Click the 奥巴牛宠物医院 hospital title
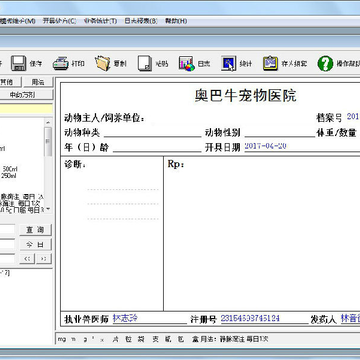The width and height of the screenshot is (360, 360). coord(246,96)
